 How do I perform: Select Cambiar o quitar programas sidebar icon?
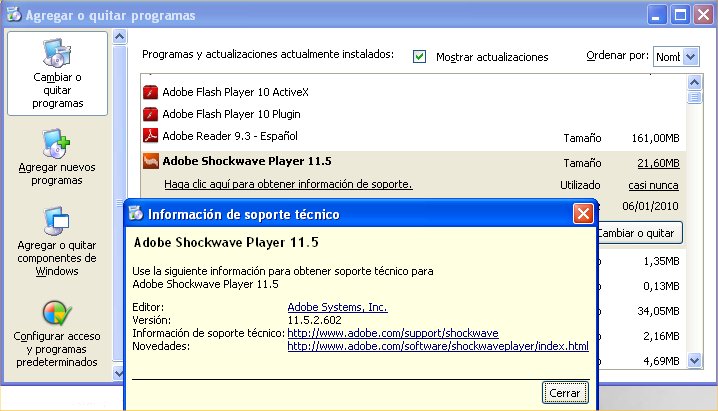pyautogui.click(x=57, y=54)
